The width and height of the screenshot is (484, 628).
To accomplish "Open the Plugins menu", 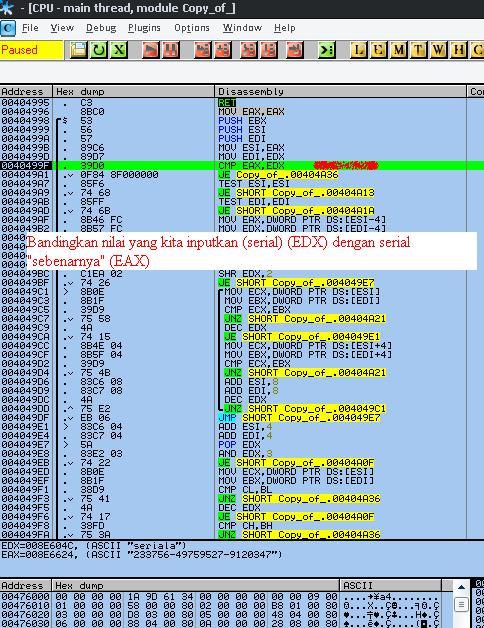I will pos(144,28).
